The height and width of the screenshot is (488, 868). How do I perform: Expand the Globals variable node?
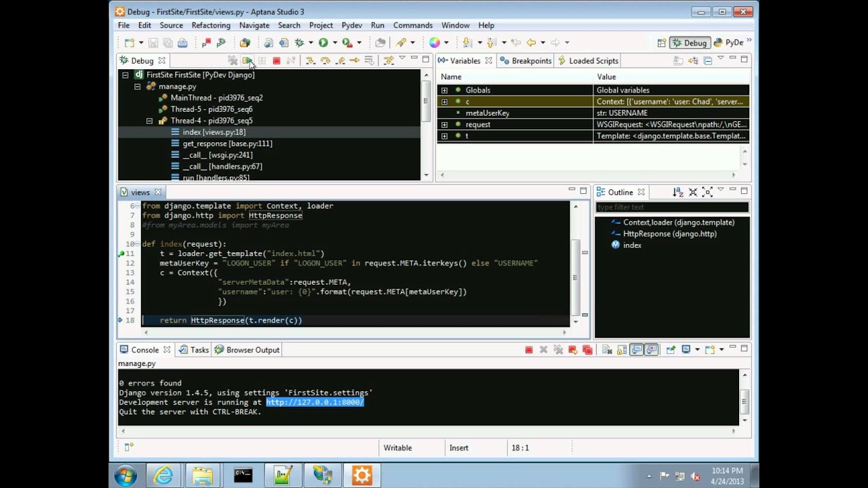click(x=444, y=90)
